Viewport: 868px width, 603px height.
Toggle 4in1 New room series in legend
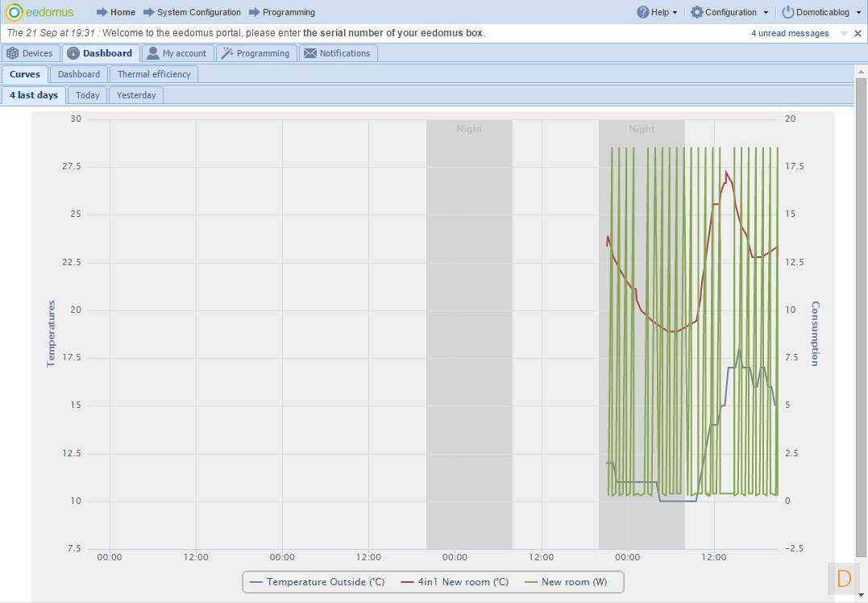coord(454,582)
